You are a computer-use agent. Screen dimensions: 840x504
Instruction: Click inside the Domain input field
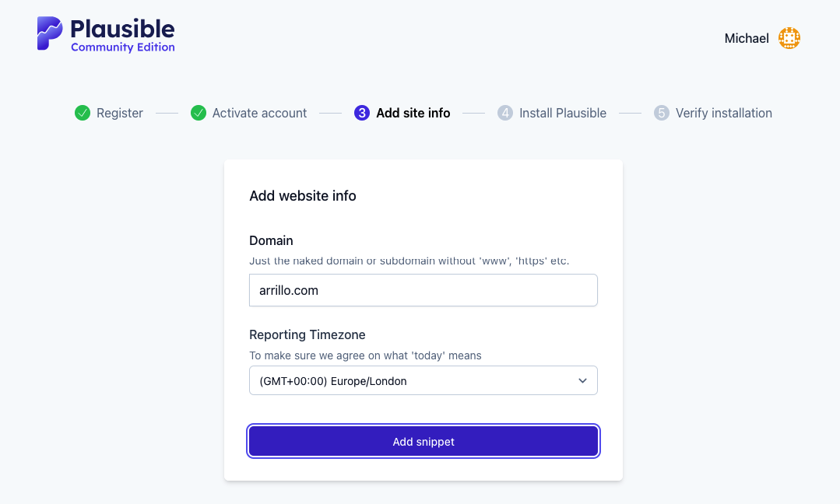(423, 289)
